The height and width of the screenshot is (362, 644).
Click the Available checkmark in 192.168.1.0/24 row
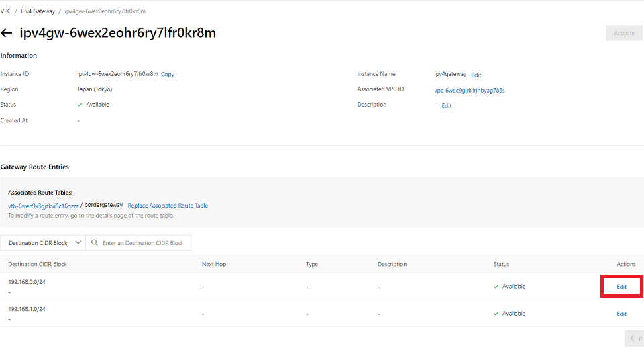pos(496,314)
